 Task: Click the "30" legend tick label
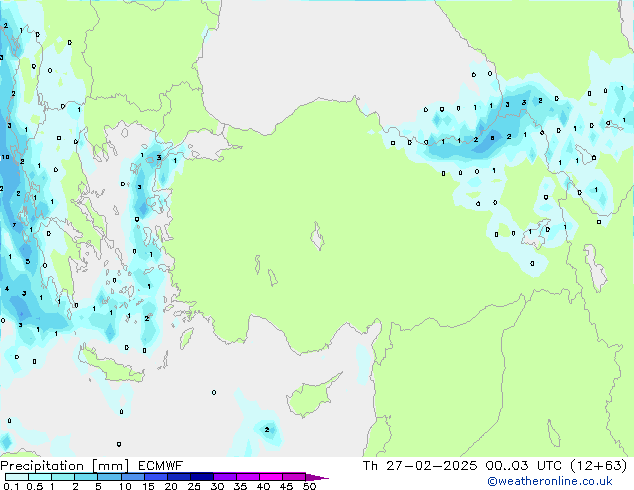217,486
